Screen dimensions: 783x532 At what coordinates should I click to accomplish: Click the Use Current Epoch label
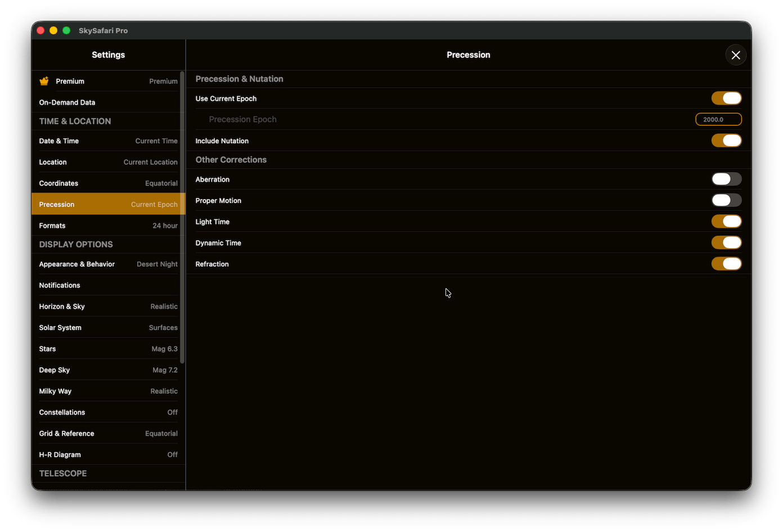pos(226,99)
